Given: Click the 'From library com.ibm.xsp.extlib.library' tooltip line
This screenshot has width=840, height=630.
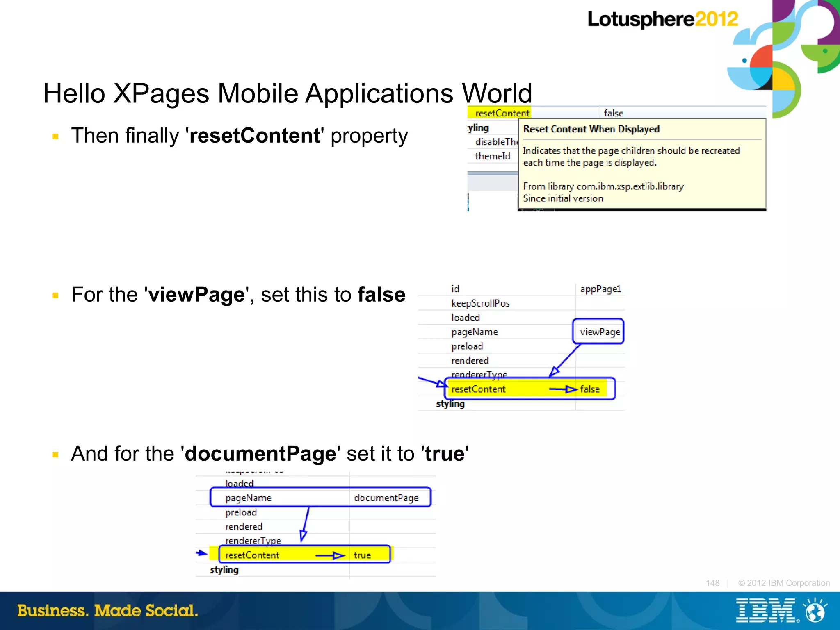Looking at the screenshot, I should coord(603,186).
